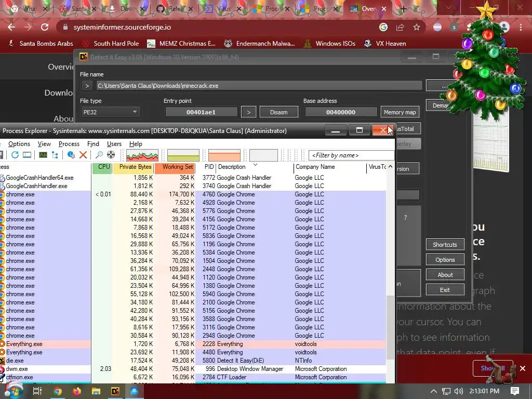Screen dimensions: 532x399
Task: Click the Options button in Detect It Easy
Action: [x=445, y=260]
